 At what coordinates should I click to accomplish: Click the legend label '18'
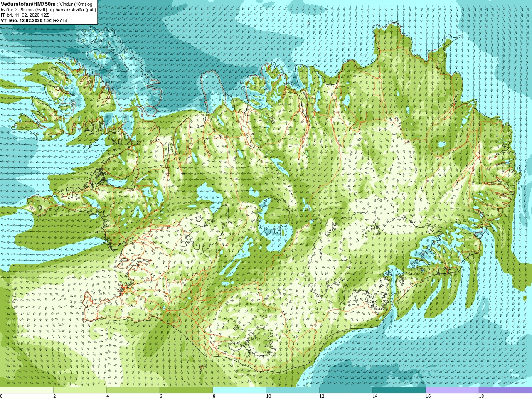(x=481, y=396)
